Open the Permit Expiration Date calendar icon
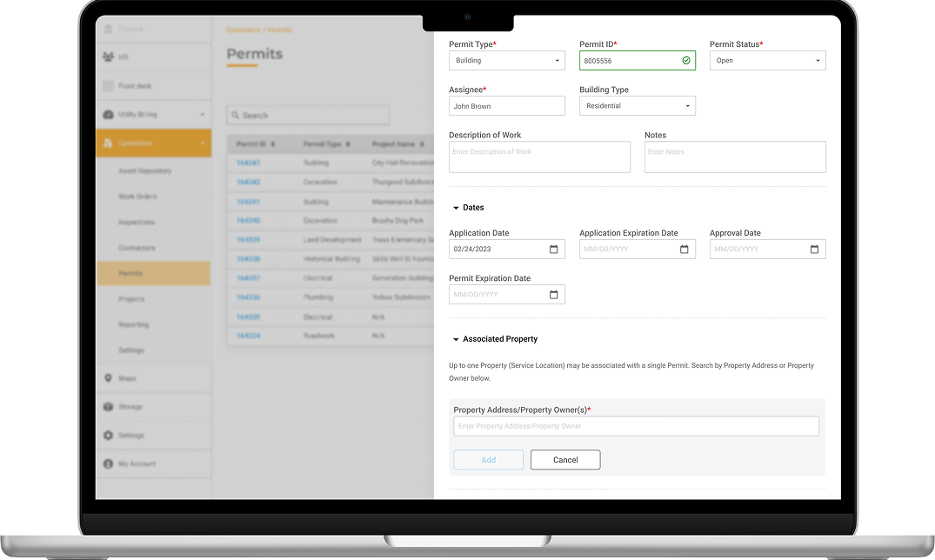The height and width of the screenshot is (560, 935). point(553,295)
